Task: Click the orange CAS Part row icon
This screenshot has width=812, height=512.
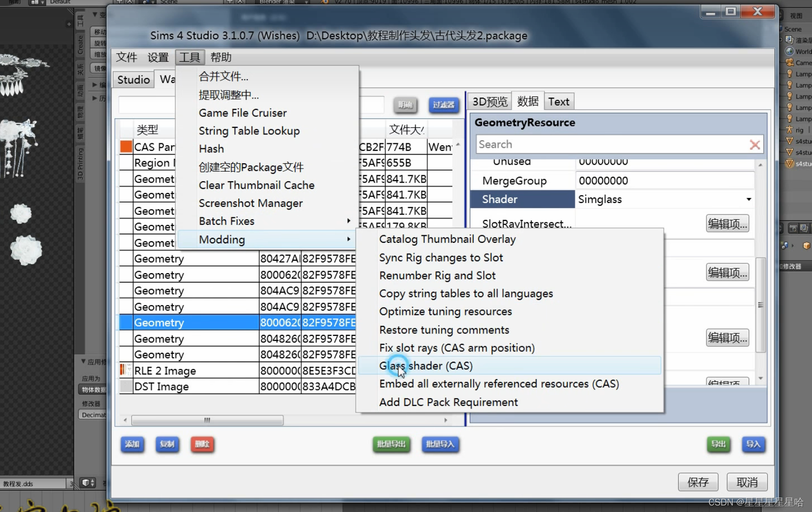Action: coord(126,147)
